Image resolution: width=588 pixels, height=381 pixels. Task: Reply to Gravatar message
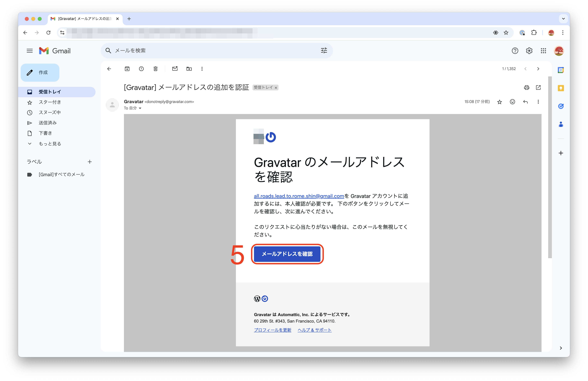click(x=526, y=102)
